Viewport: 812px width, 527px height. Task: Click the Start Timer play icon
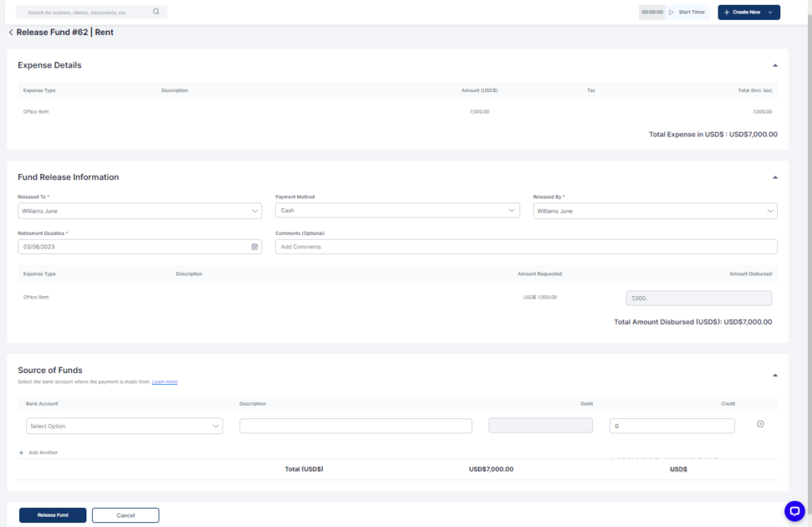[x=671, y=12]
